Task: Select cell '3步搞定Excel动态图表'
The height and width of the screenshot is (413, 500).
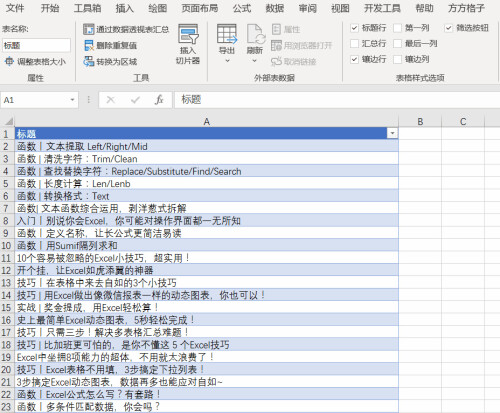Action: coord(207,382)
